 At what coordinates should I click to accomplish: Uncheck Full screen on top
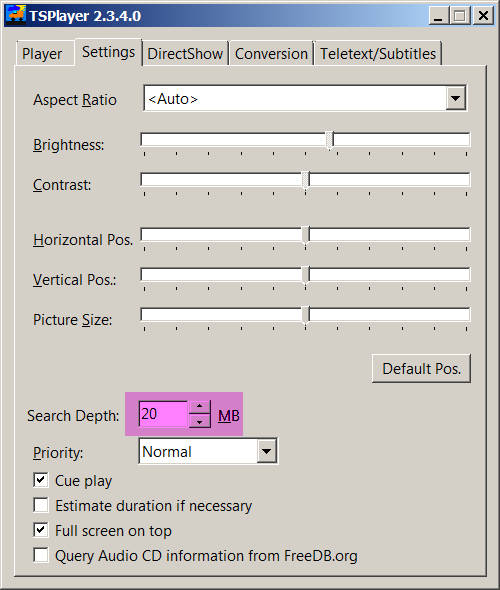click(x=41, y=530)
